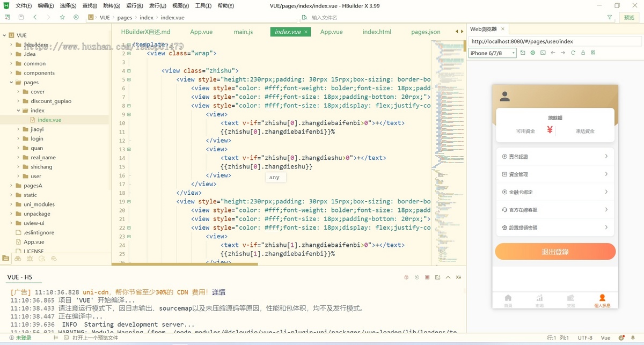Click the file search icon beside 输入文件名
The height and width of the screenshot is (345, 644).
[304, 17]
